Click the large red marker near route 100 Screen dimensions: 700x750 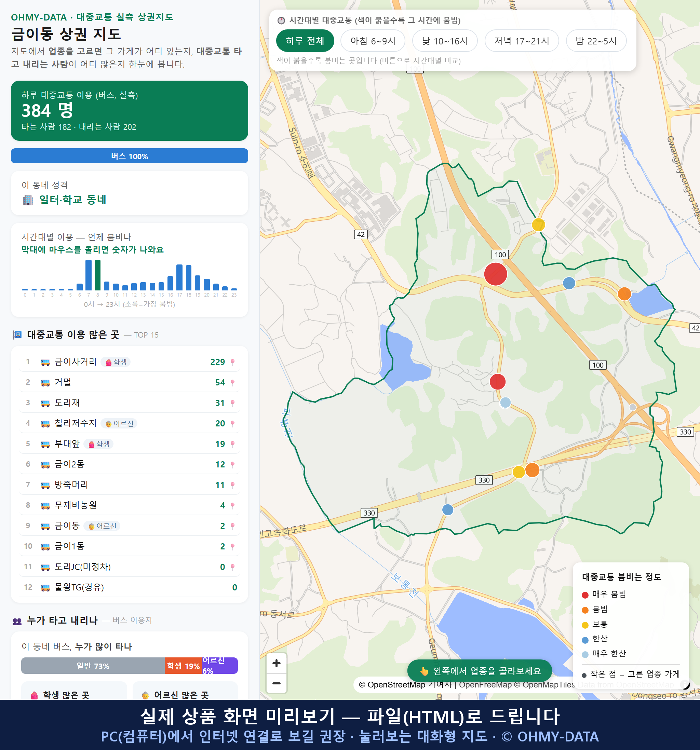pyautogui.click(x=496, y=274)
